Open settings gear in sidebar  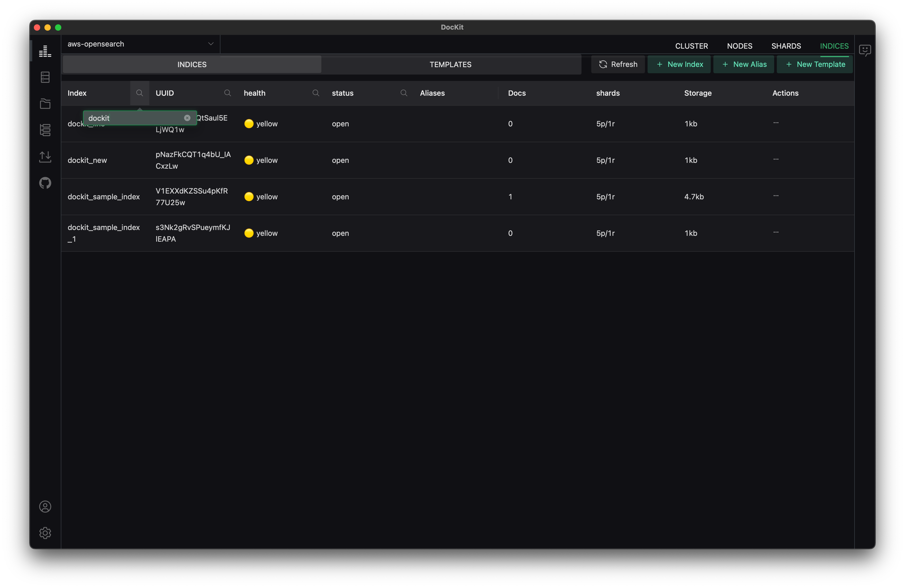(45, 533)
